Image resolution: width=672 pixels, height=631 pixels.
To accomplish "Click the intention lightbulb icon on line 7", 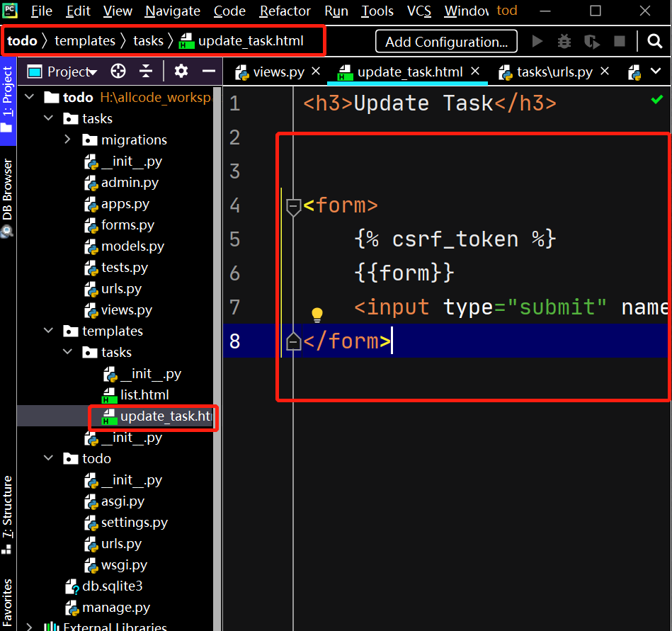I will [x=317, y=315].
